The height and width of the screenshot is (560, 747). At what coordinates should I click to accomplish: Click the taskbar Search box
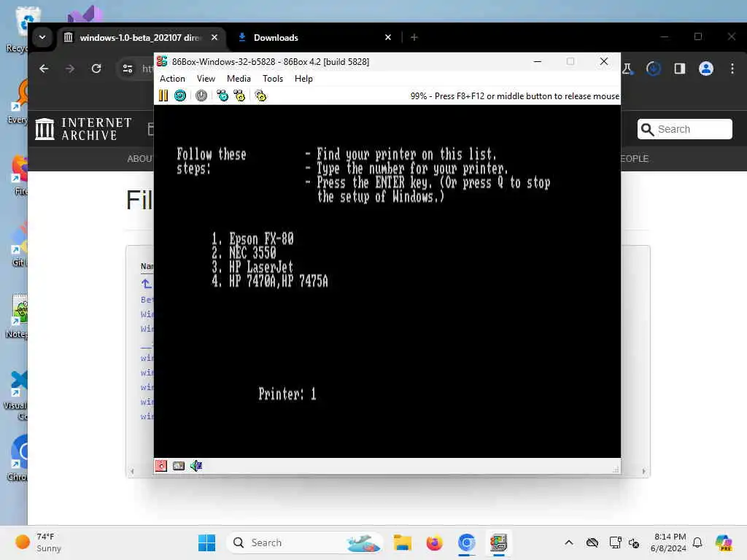(x=305, y=542)
